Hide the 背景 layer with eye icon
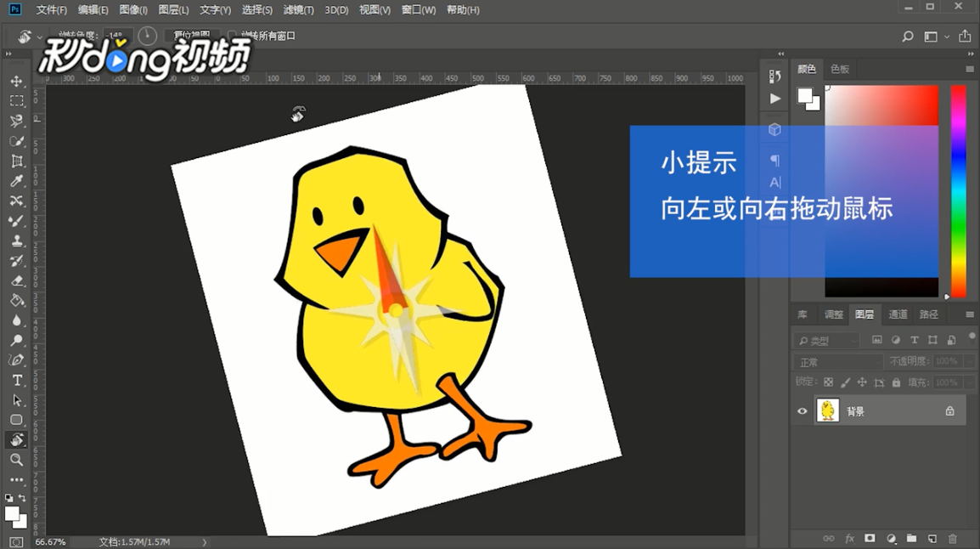 803,411
